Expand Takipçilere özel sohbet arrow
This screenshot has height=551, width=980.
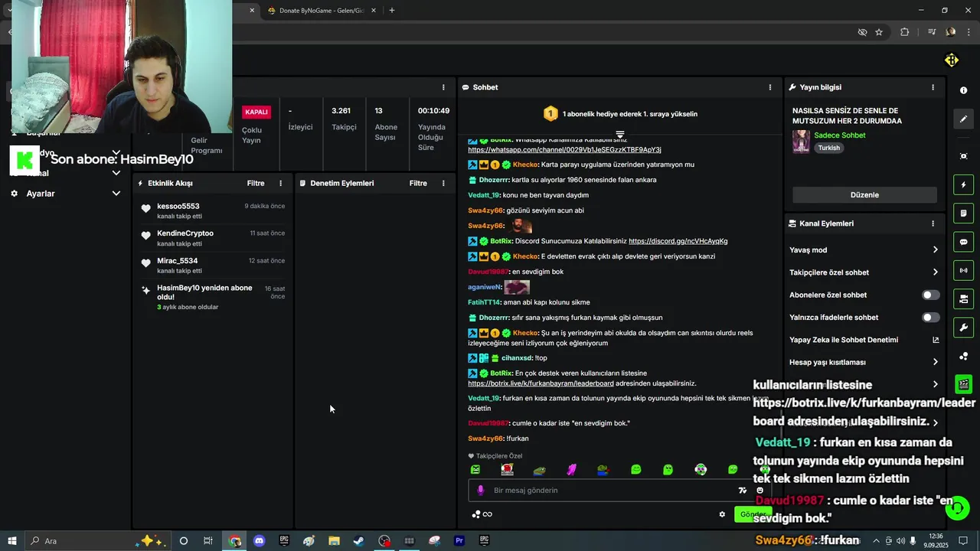(935, 272)
